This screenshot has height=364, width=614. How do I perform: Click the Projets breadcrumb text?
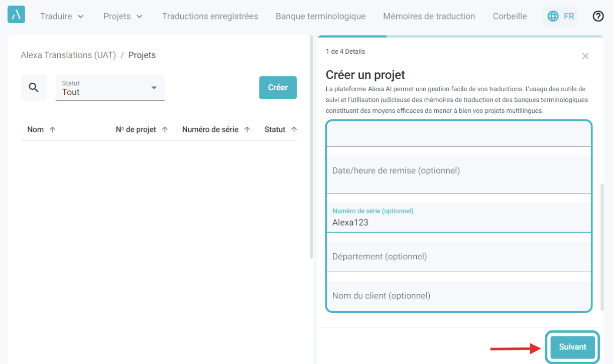[x=142, y=55]
